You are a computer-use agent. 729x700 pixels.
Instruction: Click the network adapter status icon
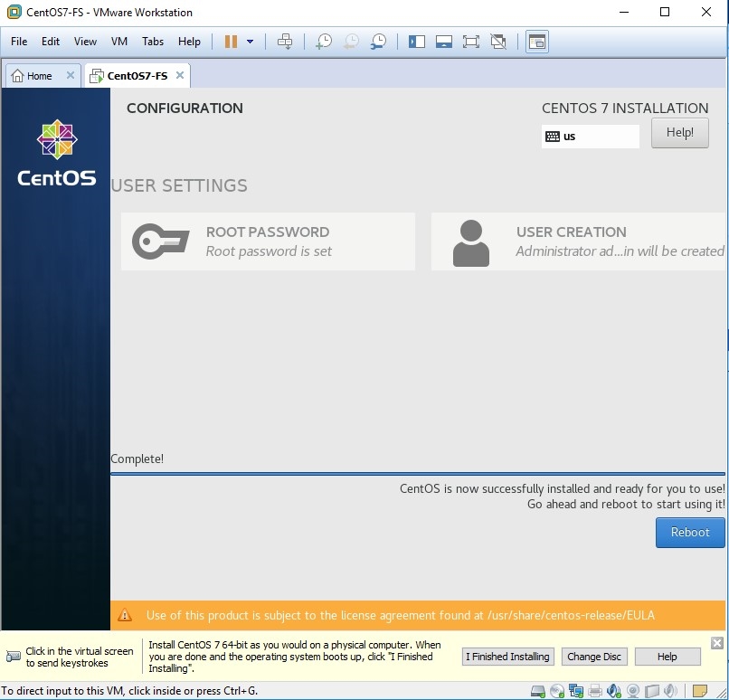[577, 691]
